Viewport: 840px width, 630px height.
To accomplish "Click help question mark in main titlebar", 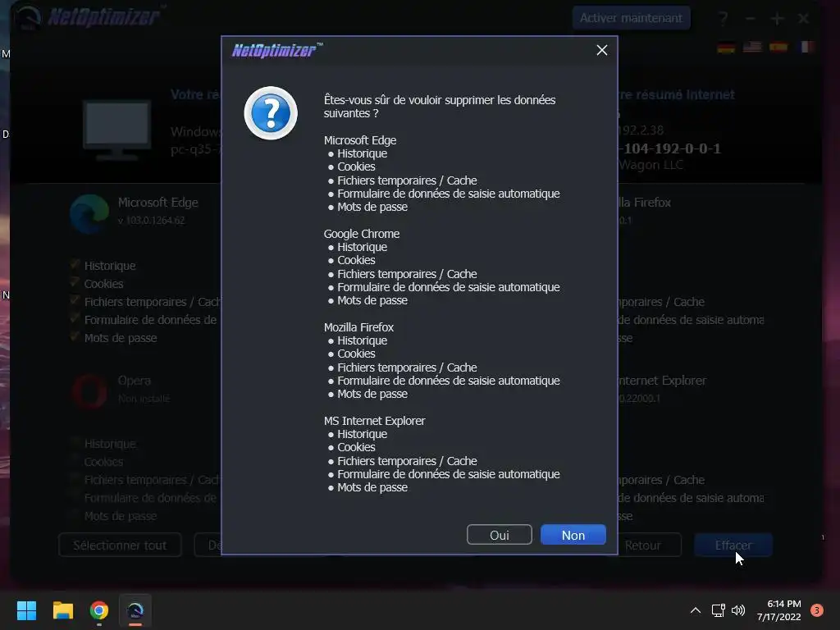I will [724, 19].
